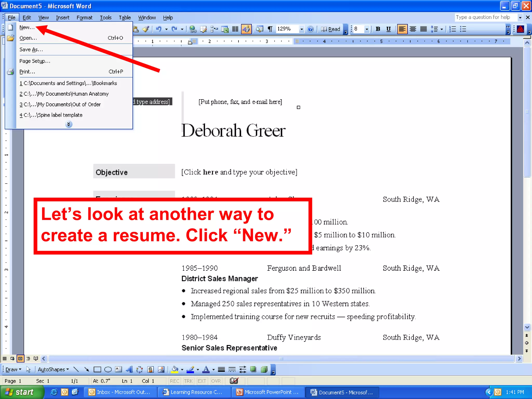Click the Read button
Viewport: 532px width, 399px height.
tap(331, 29)
